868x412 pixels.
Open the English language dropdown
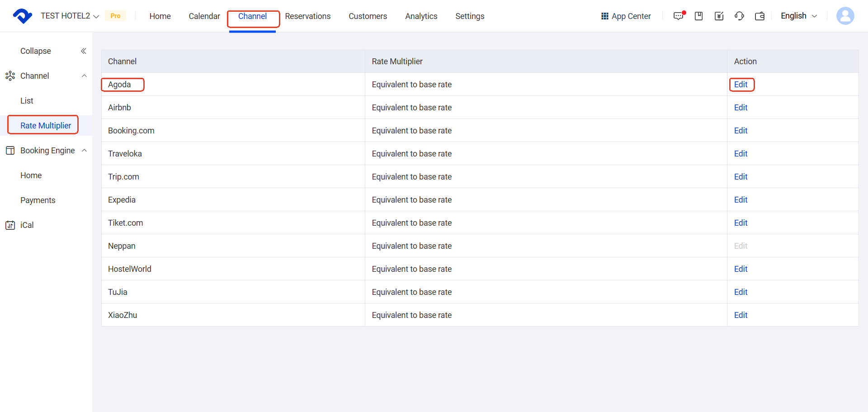coord(799,16)
